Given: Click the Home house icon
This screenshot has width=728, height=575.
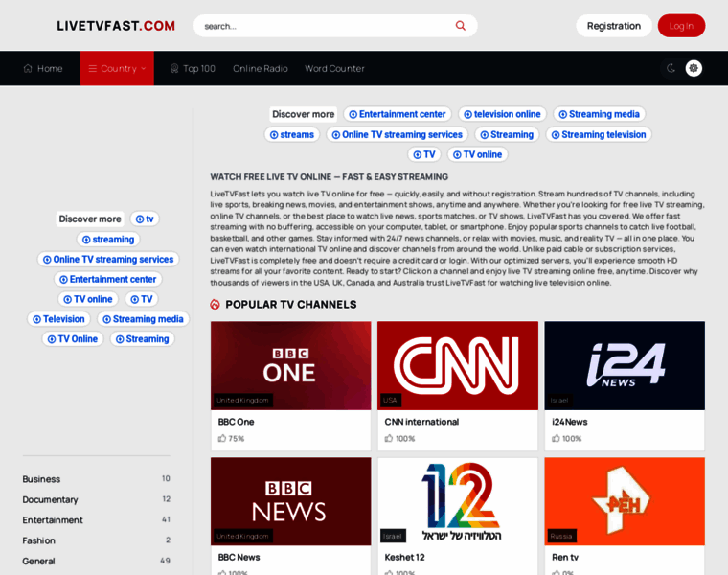Looking at the screenshot, I should tap(29, 69).
